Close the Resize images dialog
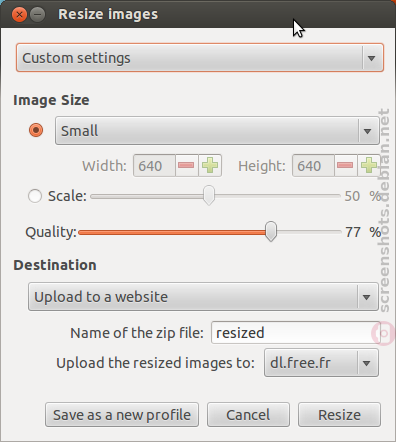The image size is (396, 442). pyautogui.click(x=19, y=15)
